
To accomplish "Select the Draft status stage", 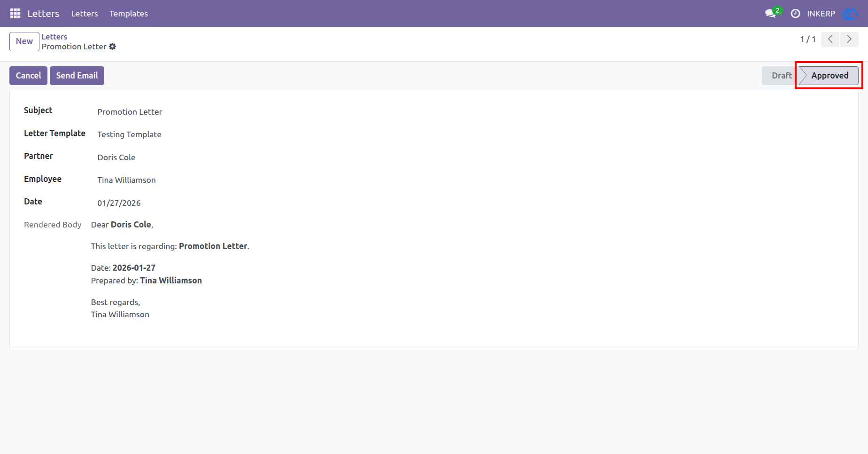I will click(x=781, y=76).
